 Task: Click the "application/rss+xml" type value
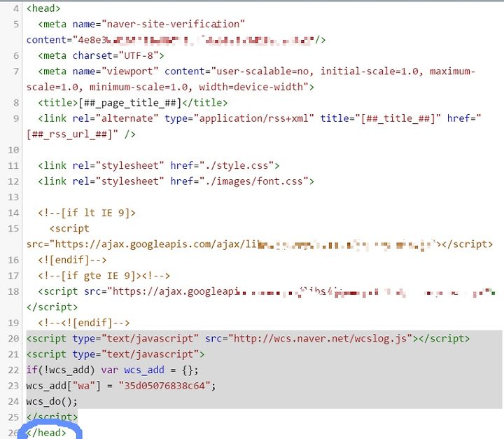(x=253, y=118)
